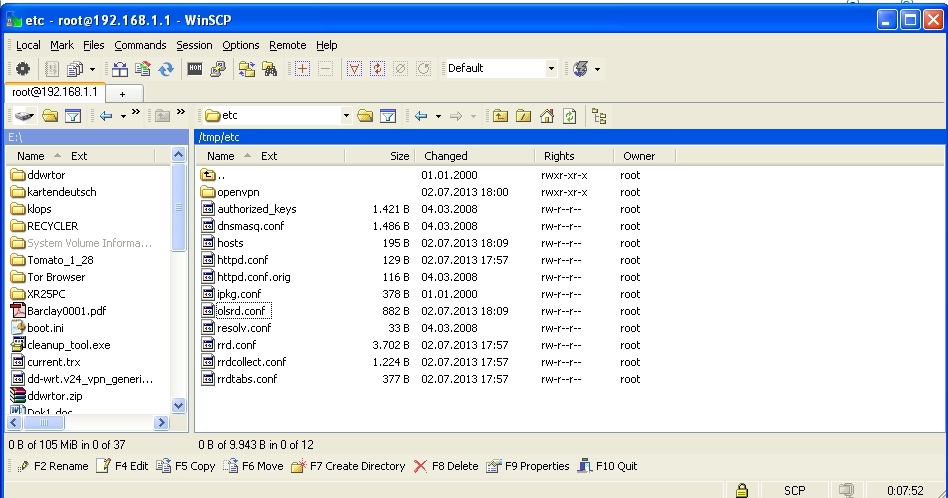
Task: Click F4 Edit button
Action: (122, 466)
